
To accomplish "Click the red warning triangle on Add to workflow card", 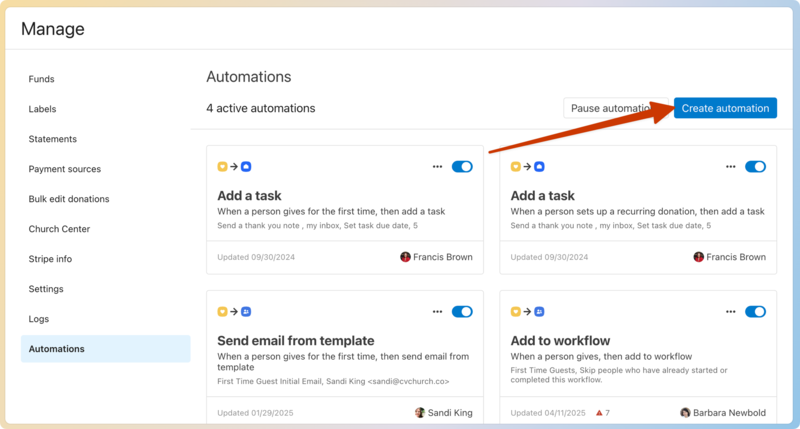I will coord(599,413).
